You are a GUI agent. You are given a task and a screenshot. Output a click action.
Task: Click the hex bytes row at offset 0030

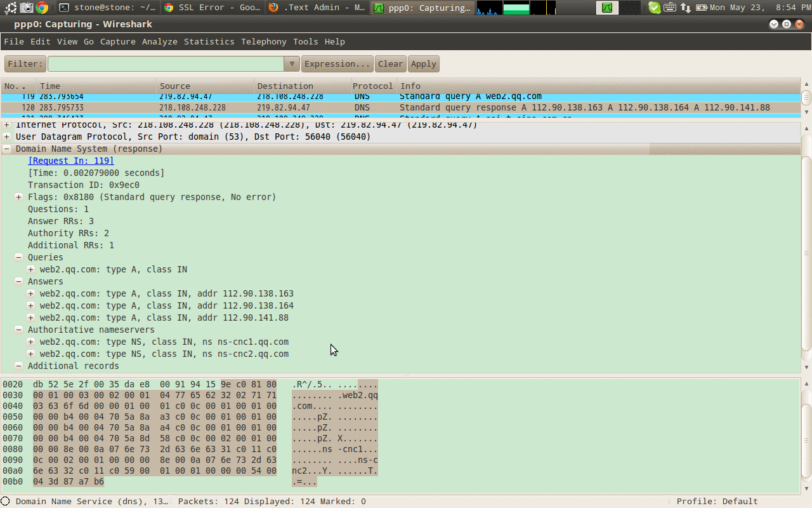(155, 395)
